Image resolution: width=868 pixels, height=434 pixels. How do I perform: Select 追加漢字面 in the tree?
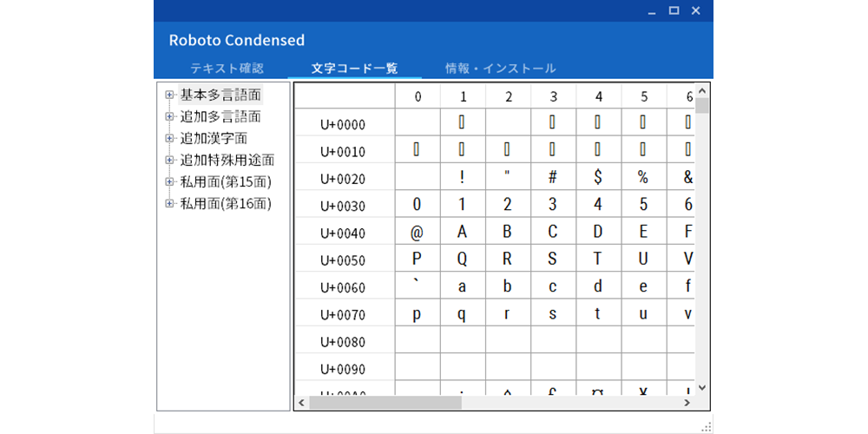pyautogui.click(x=214, y=138)
